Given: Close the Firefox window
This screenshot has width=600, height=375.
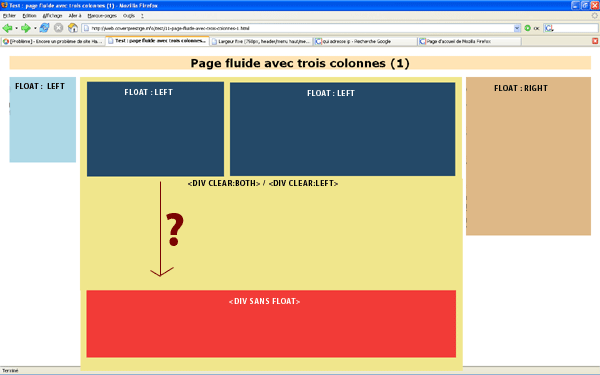Looking at the screenshot, I should [x=595, y=5].
